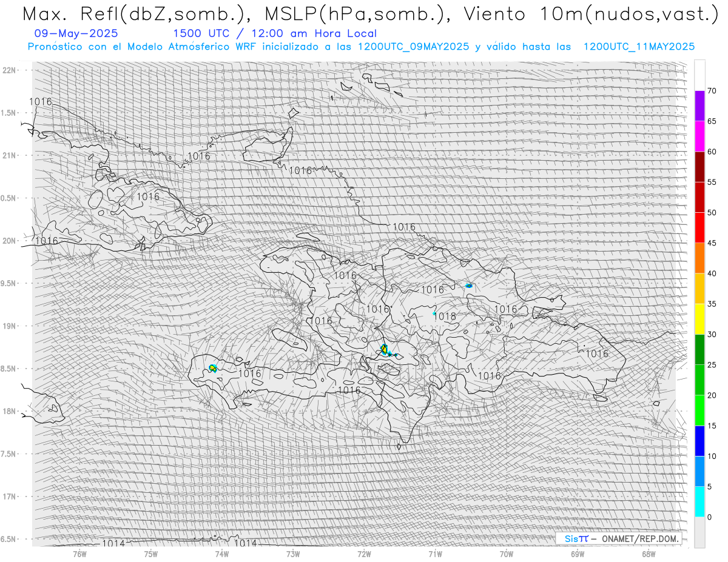This screenshot has height=562, width=728.
Task: Click the '75W' longitude axis label
Action: [151, 554]
